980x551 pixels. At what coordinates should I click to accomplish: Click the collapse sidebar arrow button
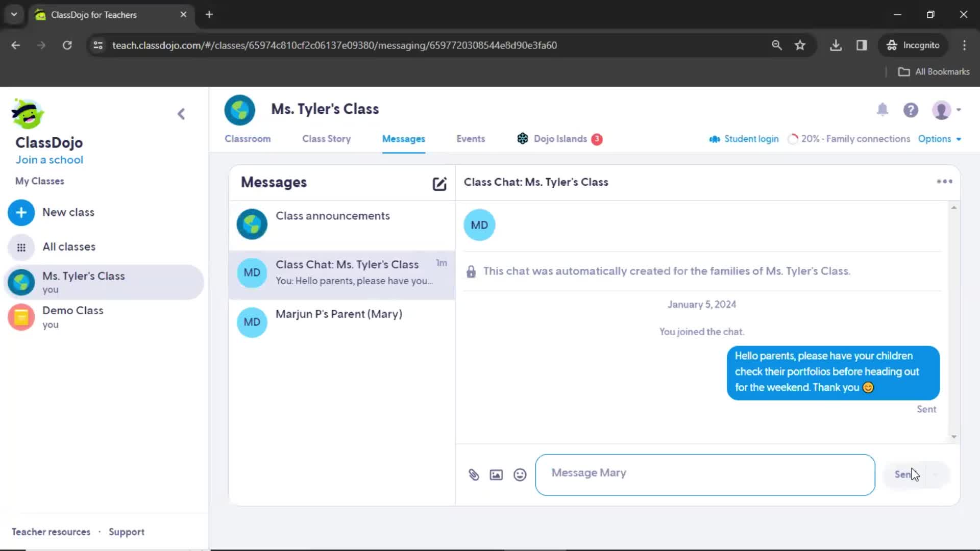click(181, 114)
